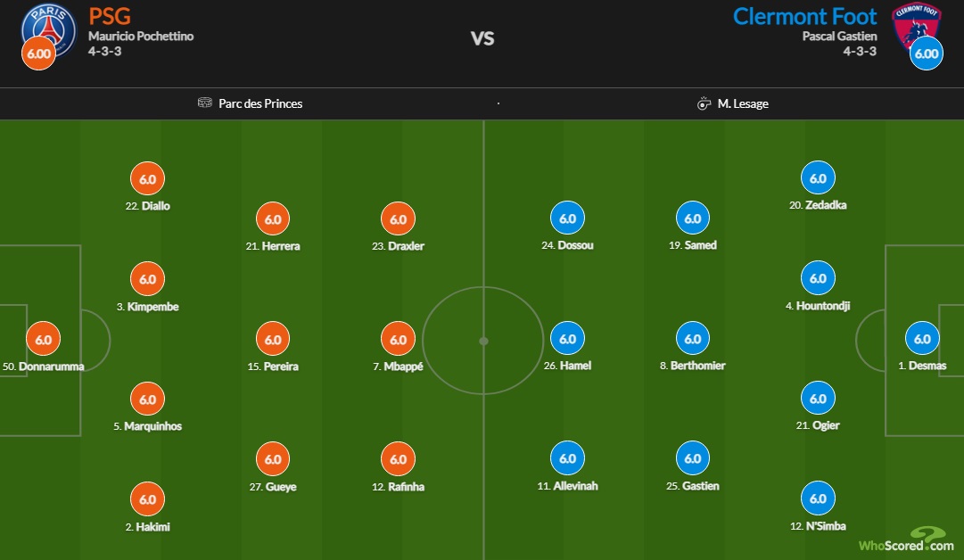Click manager name Mauricio Pochettino
The height and width of the screenshot is (560, 964).
pos(141,37)
